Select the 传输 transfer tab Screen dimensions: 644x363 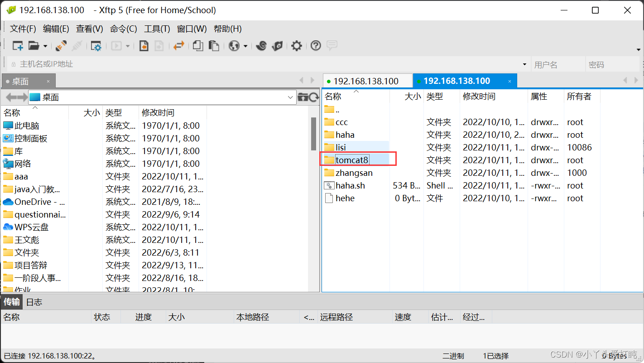12,302
